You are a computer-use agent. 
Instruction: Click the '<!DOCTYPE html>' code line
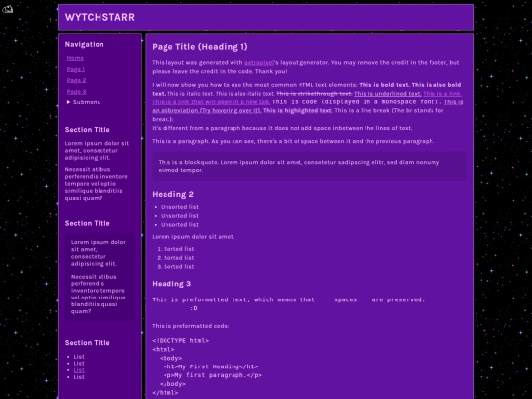click(180, 341)
